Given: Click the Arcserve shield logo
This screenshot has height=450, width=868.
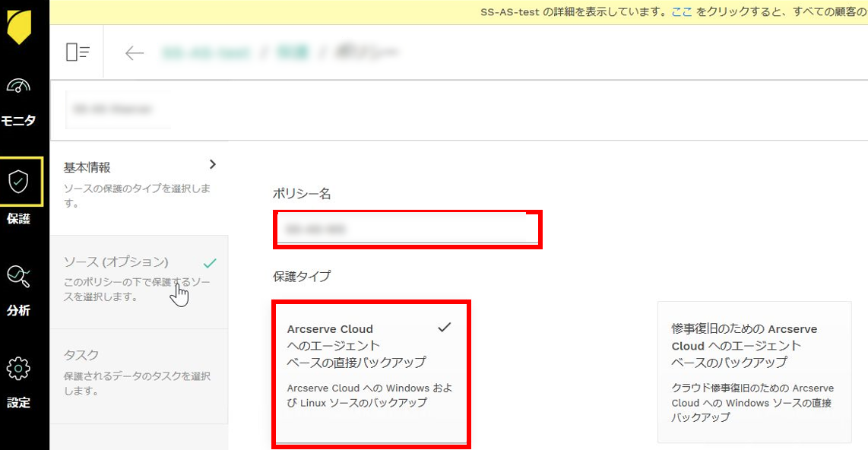Looking at the screenshot, I should [19, 27].
